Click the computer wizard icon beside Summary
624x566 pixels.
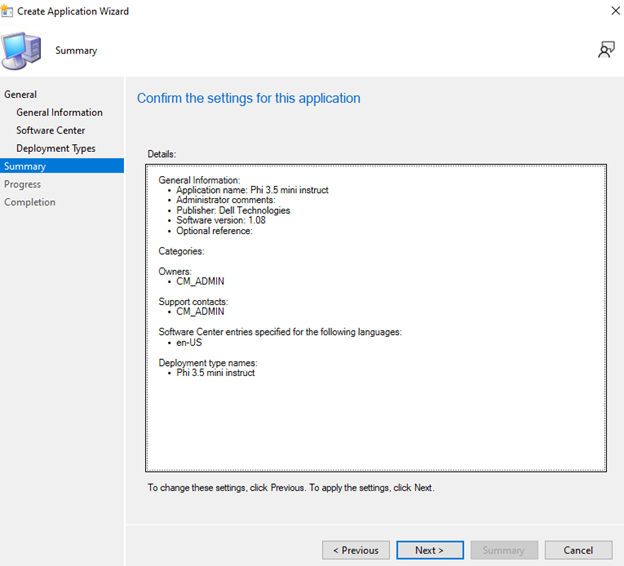[x=21, y=51]
